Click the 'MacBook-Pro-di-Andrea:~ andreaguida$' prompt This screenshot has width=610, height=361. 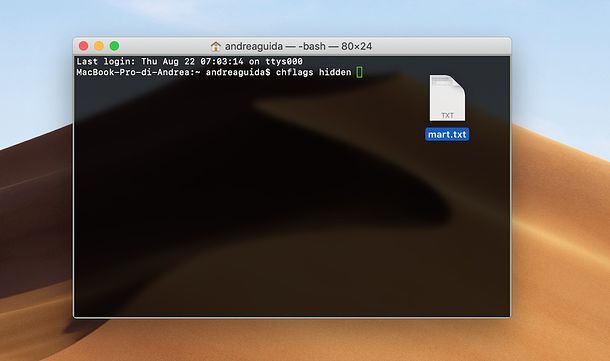[173, 72]
